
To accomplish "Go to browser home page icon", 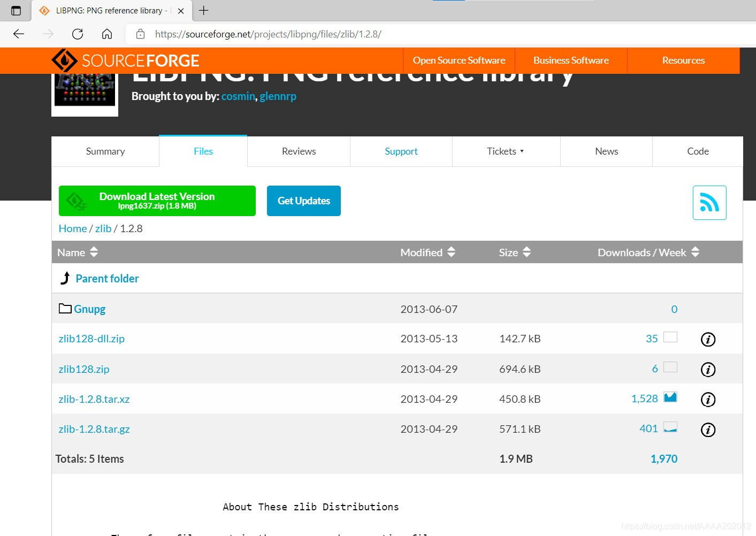I will pyautogui.click(x=107, y=34).
